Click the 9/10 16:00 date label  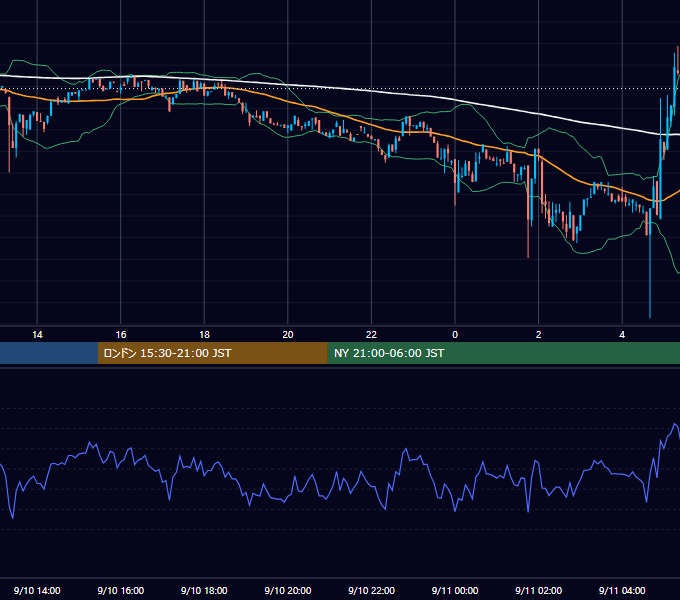coord(121,590)
